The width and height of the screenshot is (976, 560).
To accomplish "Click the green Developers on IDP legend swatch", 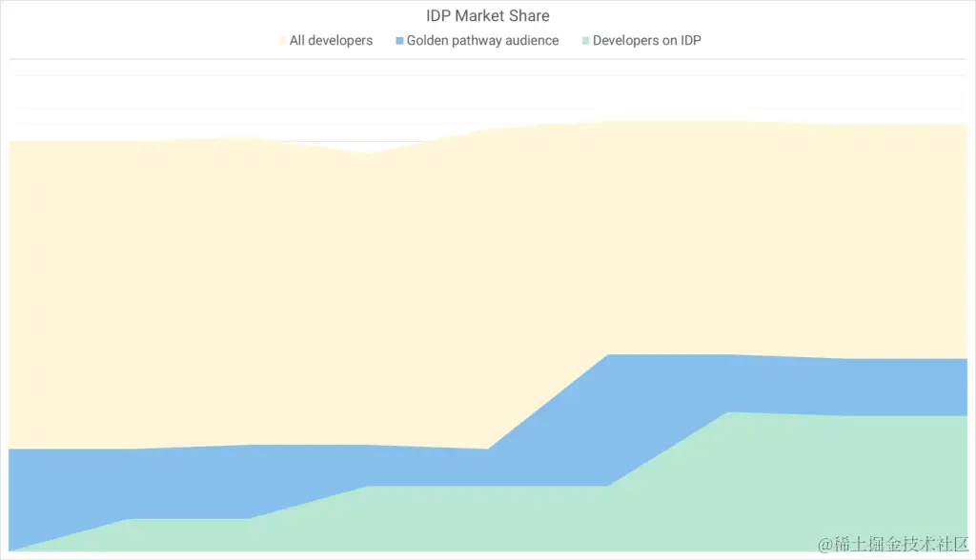I will [x=586, y=41].
